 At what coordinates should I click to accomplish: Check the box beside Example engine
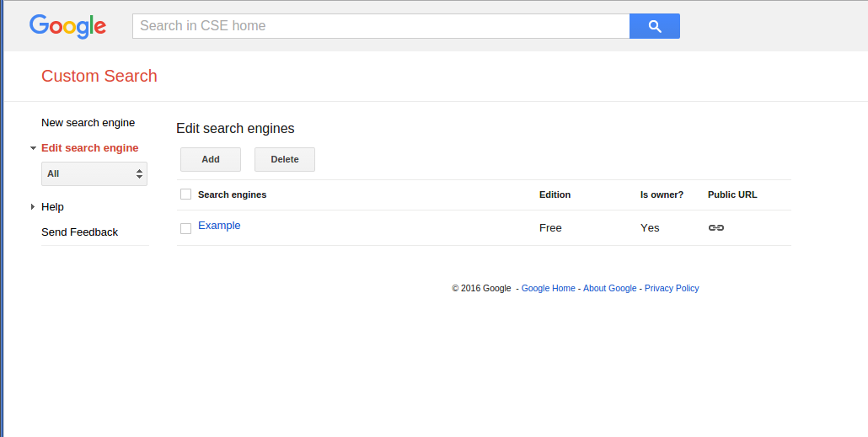pyautogui.click(x=186, y=228)
